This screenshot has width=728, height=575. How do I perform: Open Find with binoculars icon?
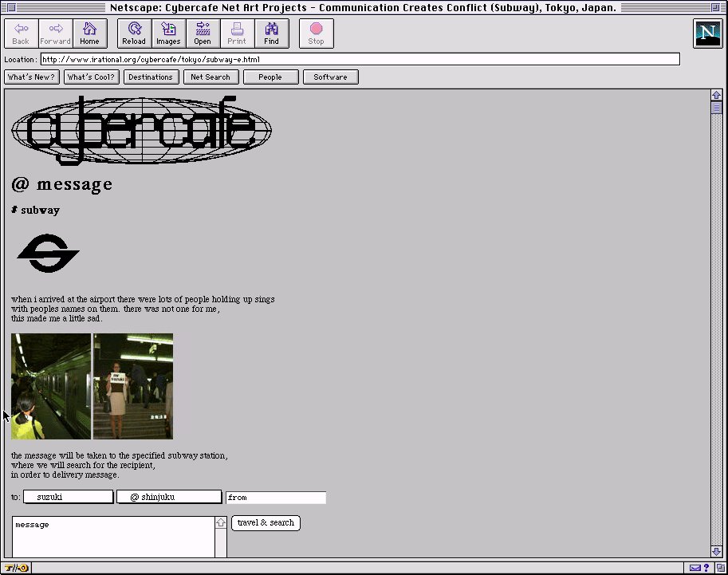pyautogui.click(x=272, y=33)
